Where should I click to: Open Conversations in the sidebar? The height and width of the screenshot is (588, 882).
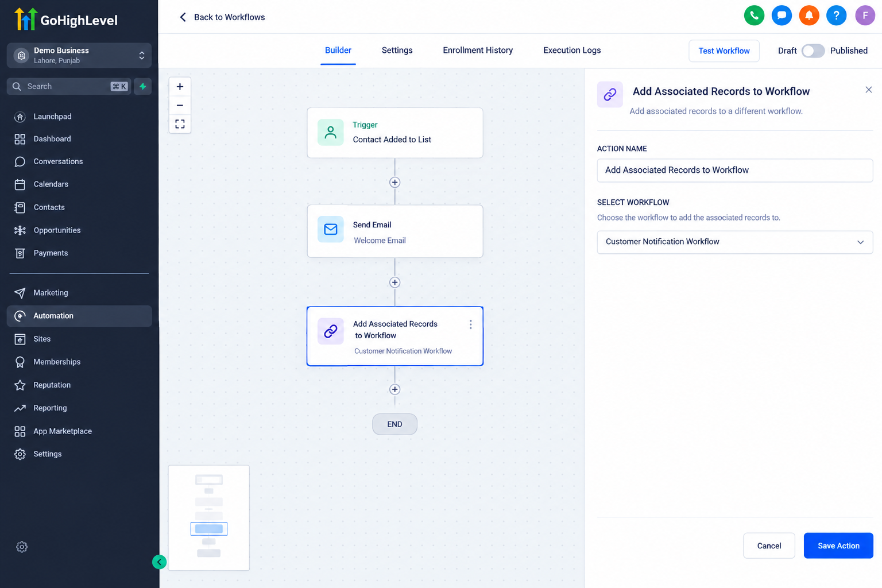point(79,161)
